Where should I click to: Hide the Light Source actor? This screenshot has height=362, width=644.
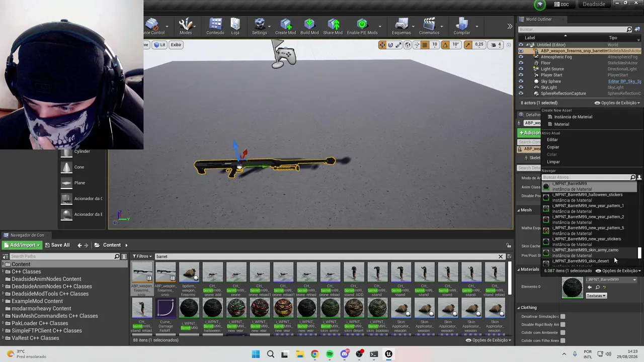[521, 69]
